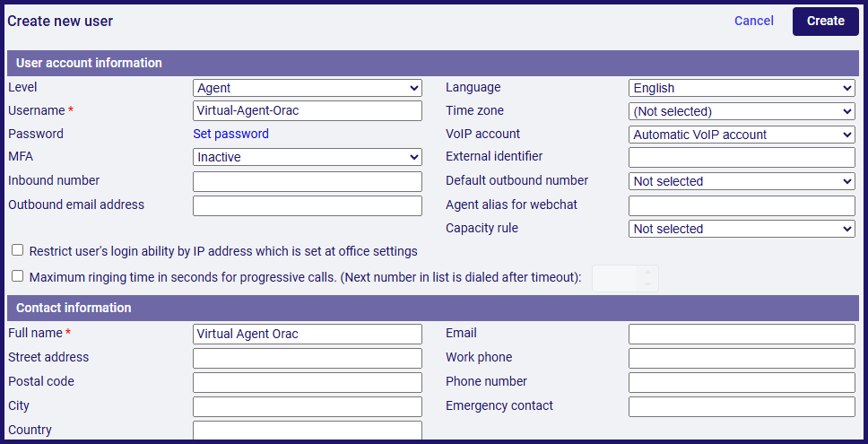Focus the Username field containing Virtual-Agent-Orac
Image resolution: width=868 pixels, height=444 pixels.
(308, 110)
